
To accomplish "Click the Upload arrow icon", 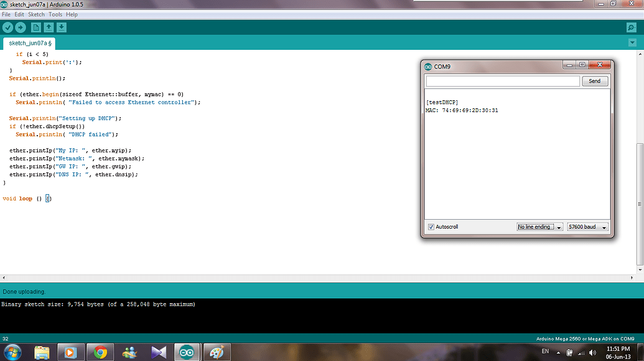I will [x=20, y=27].
